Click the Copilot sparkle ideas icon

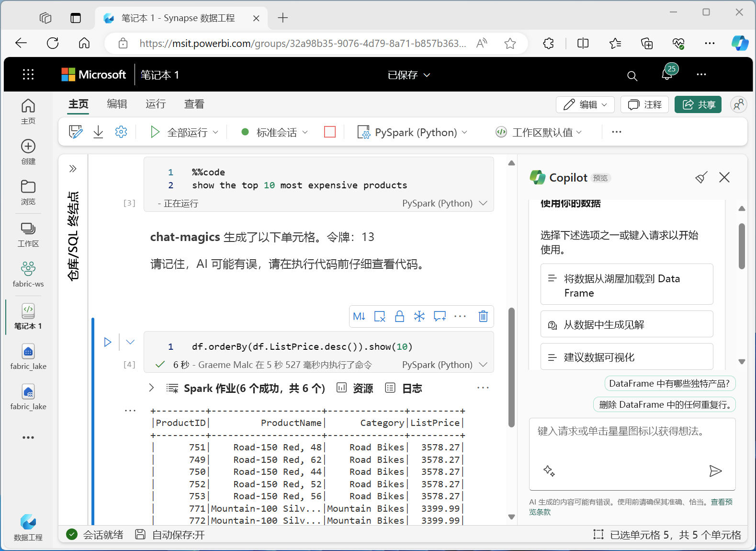point(549,471)
